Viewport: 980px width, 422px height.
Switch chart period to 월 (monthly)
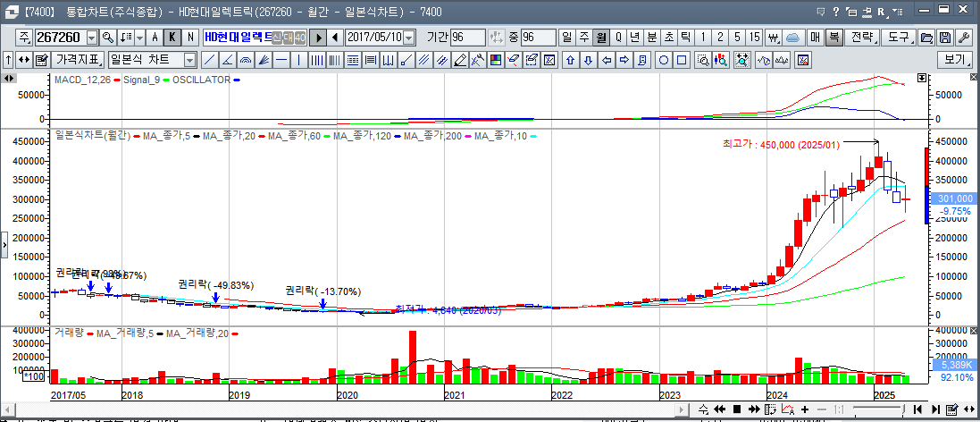[x=601, y=38]
